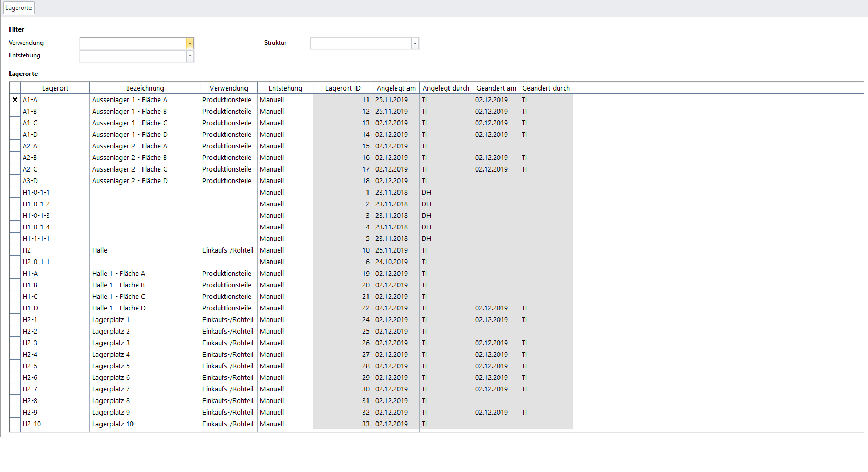Click the row marker icon for A1-A

(x=15, y=100)
